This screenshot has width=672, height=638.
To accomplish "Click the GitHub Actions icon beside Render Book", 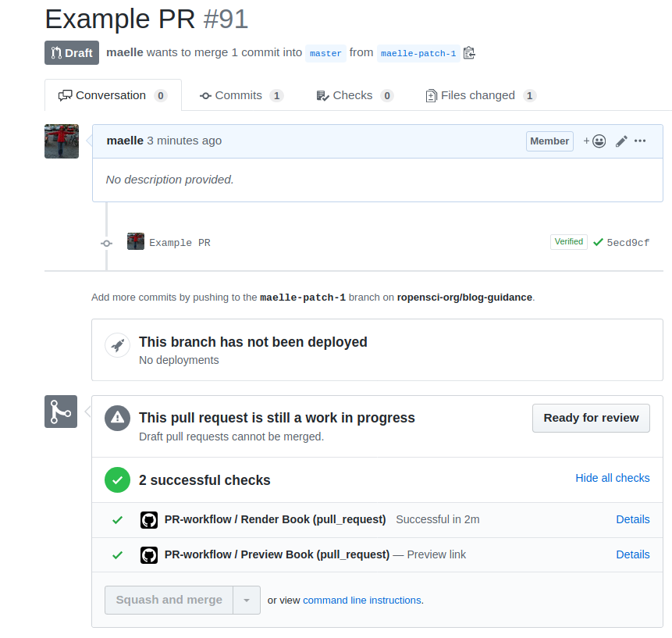I will click(148, 519).
